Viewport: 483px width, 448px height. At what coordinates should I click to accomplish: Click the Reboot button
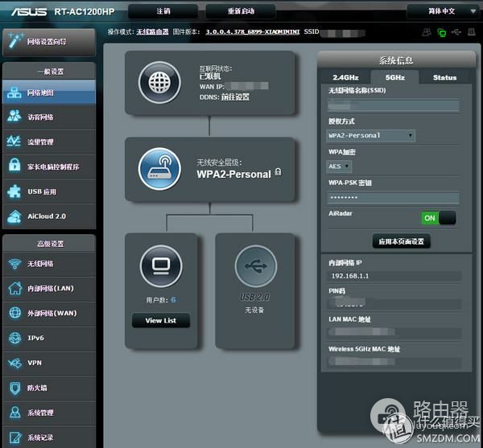[x=241, y=11]
